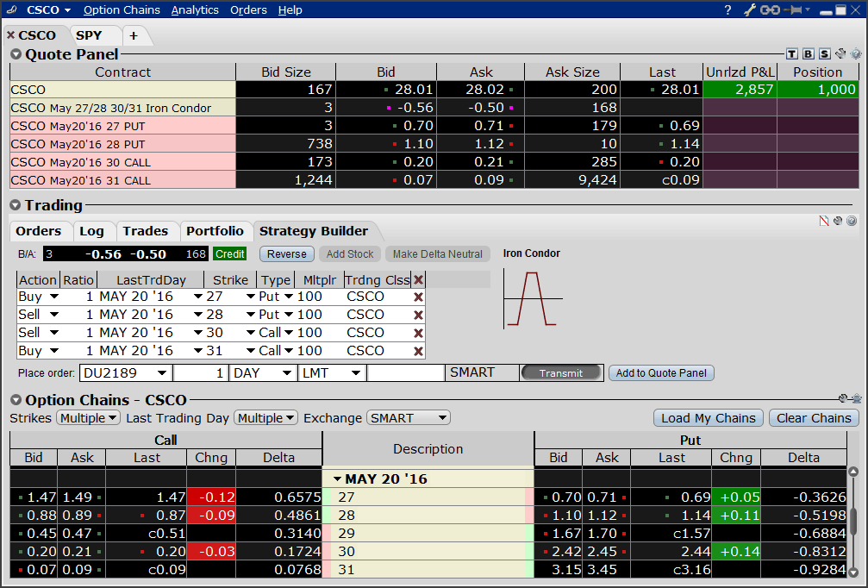Click the Iron Condor payoff diagram
The image size is (868, 588).
point(533,299)
